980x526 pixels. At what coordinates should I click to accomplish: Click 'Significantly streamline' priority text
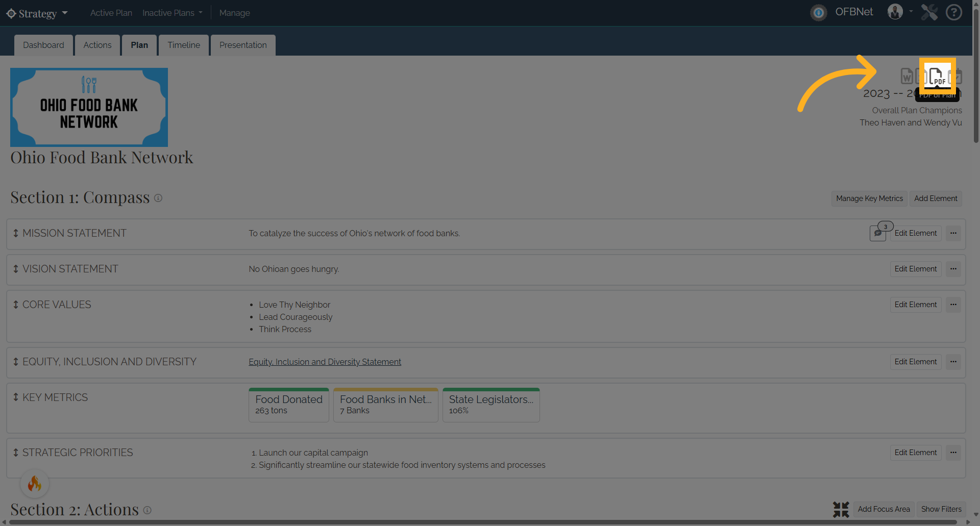click(402, 465)
